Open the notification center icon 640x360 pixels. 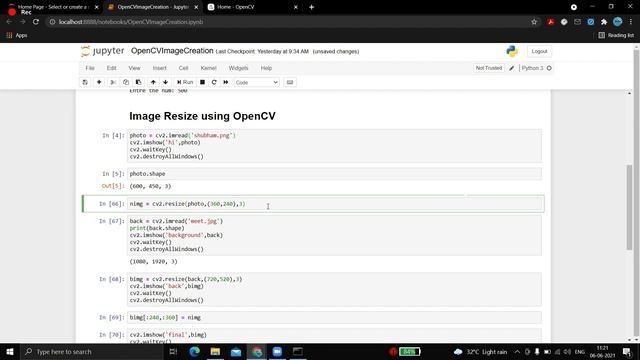[x=627, y=352]
